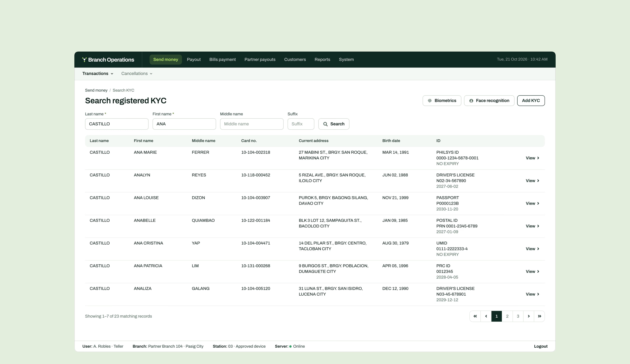Click the magnifier Search button

point(334,124)
